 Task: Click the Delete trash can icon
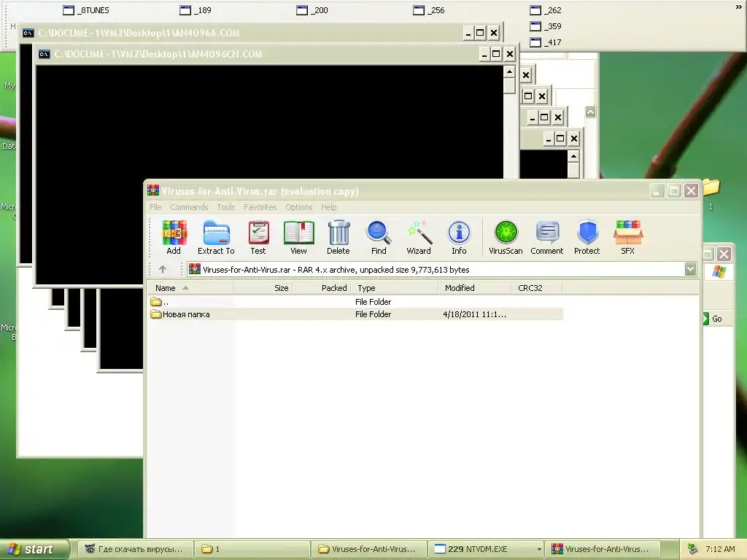(338, 237)
